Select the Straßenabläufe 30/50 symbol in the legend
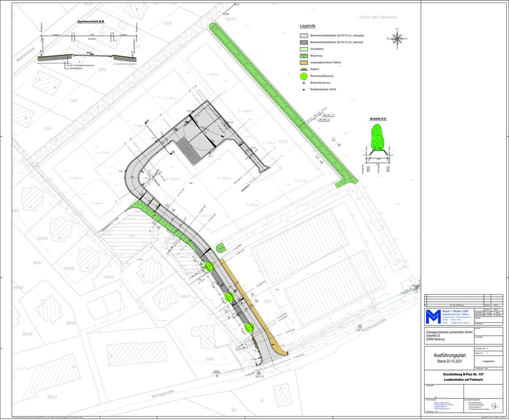509x420 pixels. (304, 90)
